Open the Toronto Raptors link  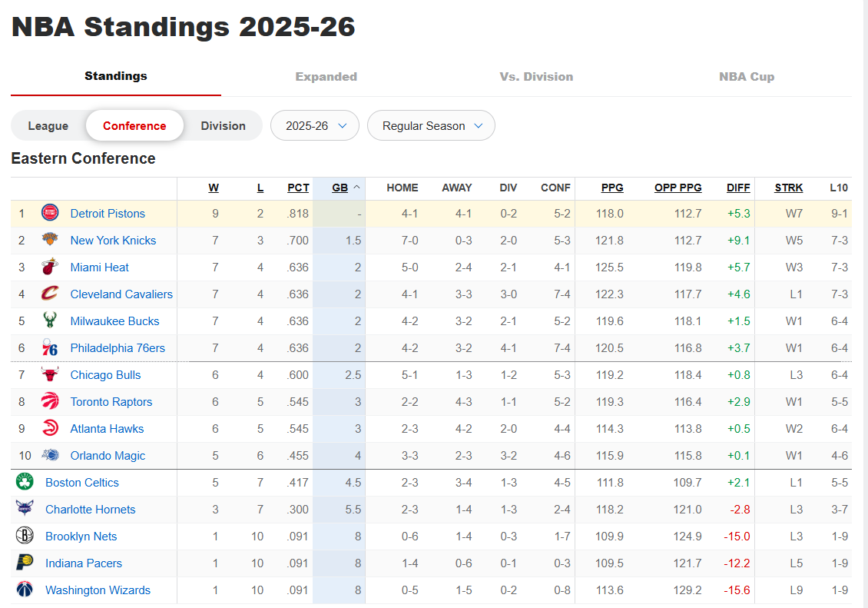[111, 401]
